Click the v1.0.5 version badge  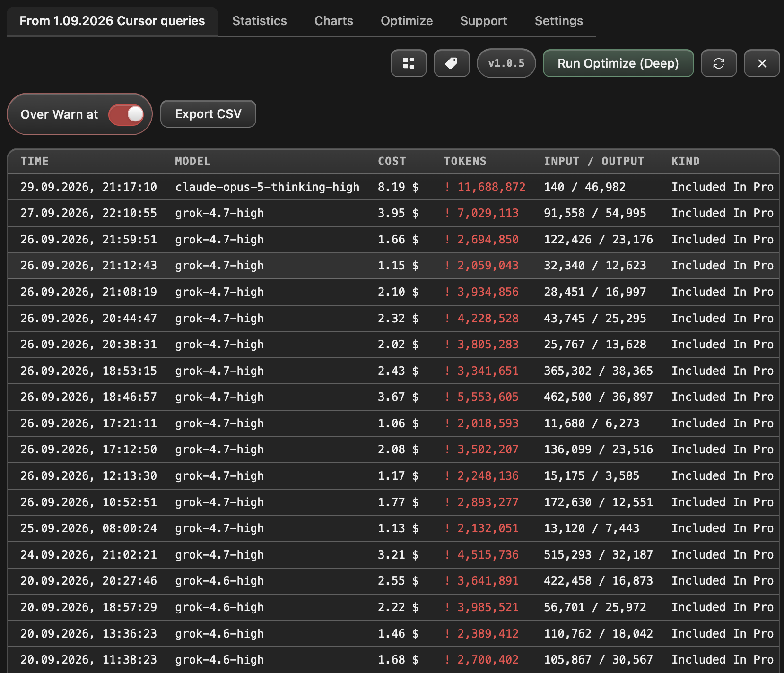click(506, 63)
